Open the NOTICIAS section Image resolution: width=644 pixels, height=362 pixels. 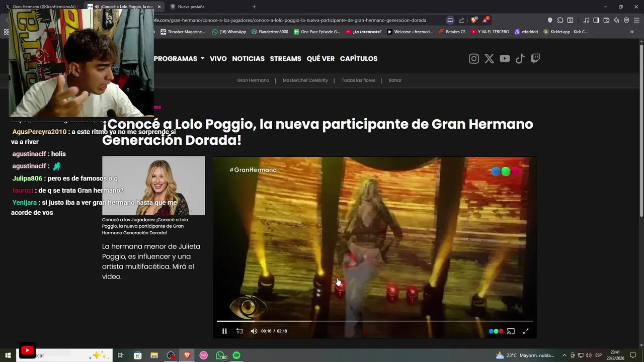248,59
